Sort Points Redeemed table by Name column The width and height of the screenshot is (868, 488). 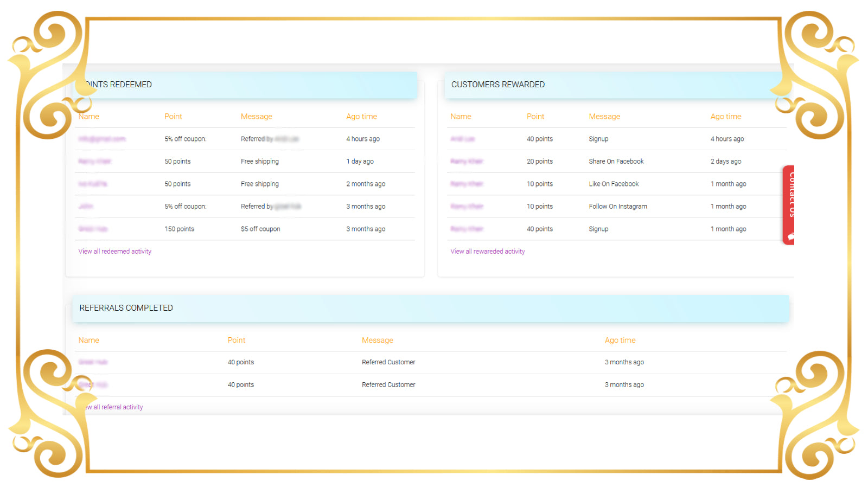(x=88, y=116)
